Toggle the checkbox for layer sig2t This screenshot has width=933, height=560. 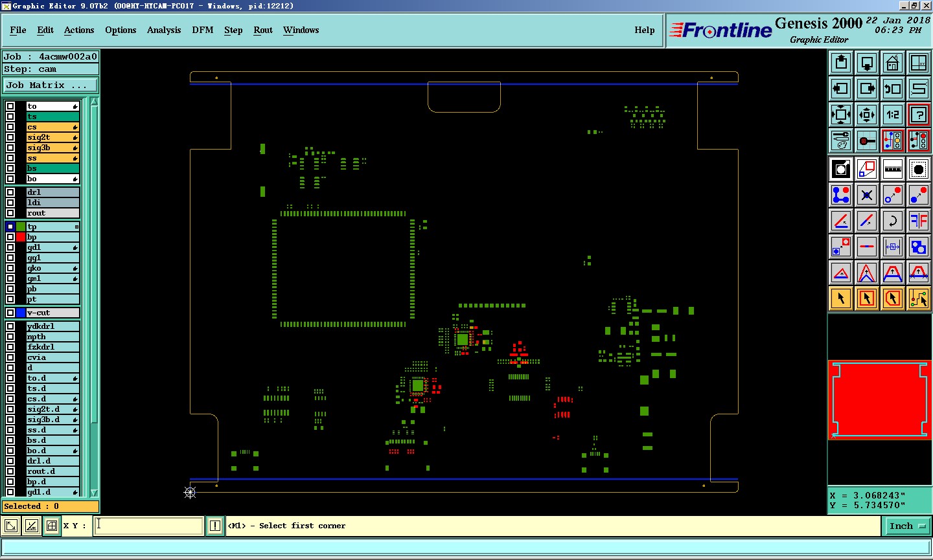pyautogui.click(x=10, y=137)
